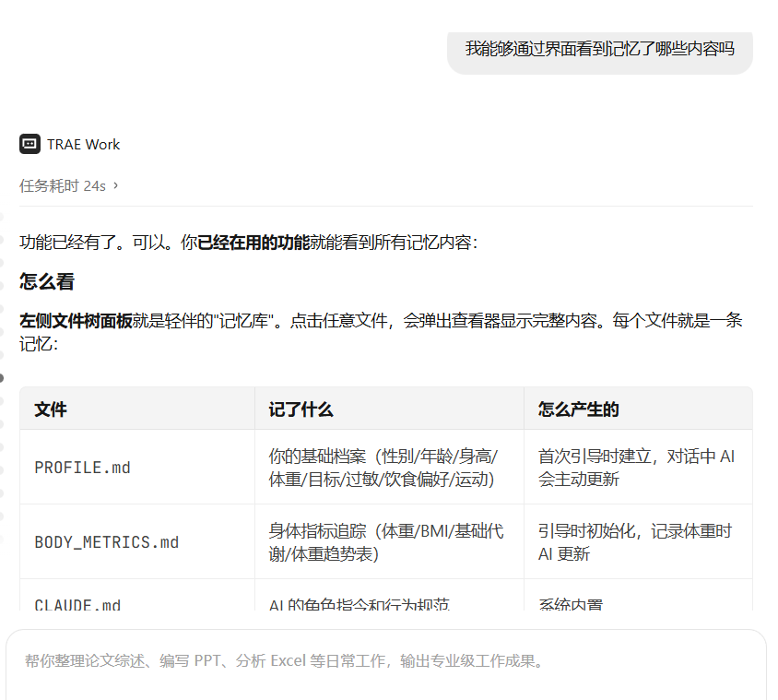Expand the 任务耗时 24s details chevron
The image size is (778, 700).
(115, 185)
